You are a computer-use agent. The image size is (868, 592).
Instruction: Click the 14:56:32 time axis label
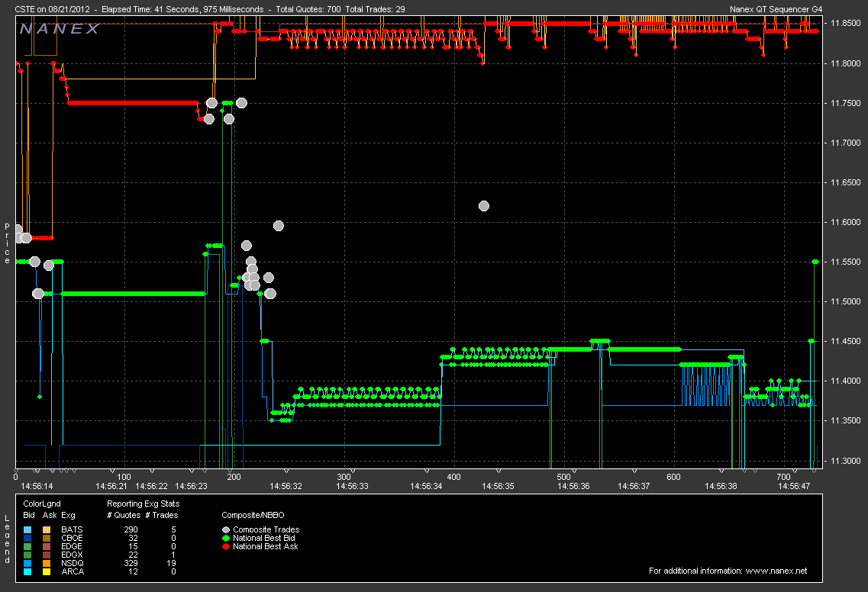click(x=286, y=486)
